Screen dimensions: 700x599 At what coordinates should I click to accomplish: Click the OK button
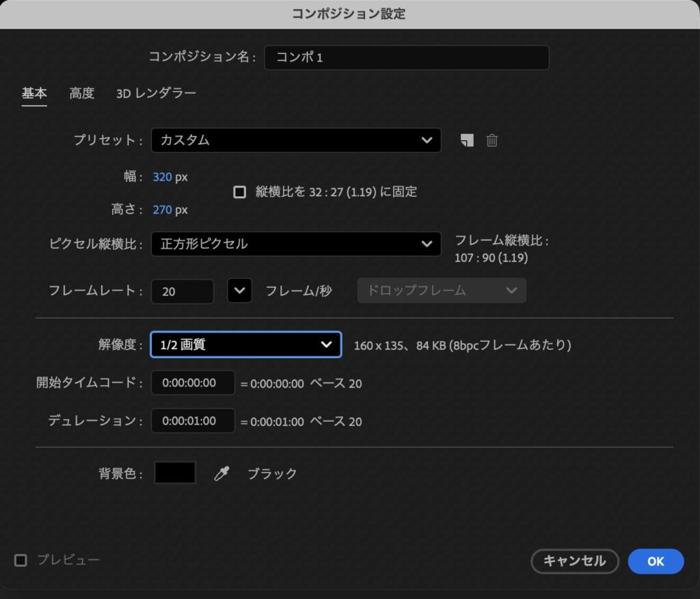[x=656, y=561]
